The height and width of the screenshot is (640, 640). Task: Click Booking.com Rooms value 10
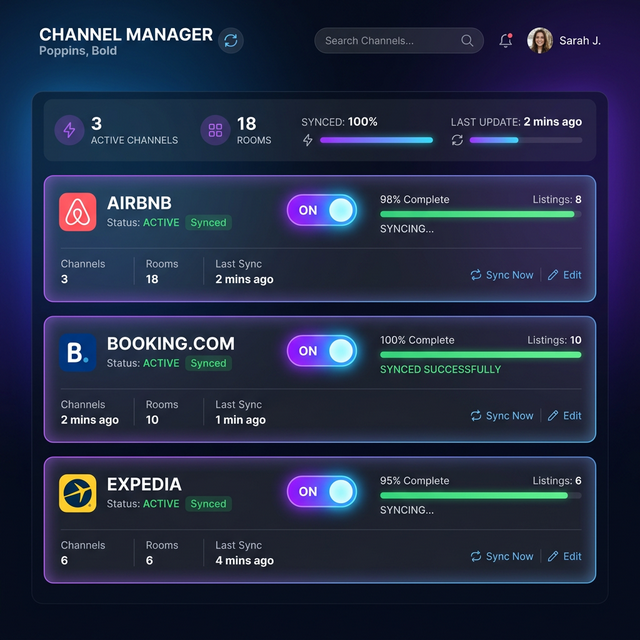(152, 420)
